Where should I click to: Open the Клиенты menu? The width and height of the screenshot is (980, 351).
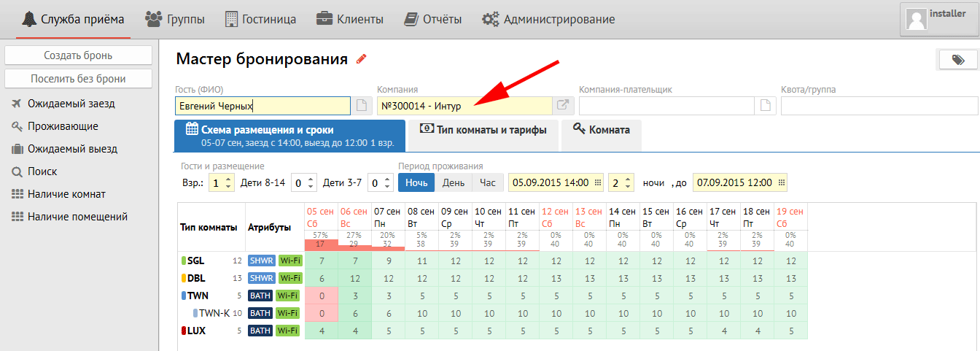tap(350, 20)
